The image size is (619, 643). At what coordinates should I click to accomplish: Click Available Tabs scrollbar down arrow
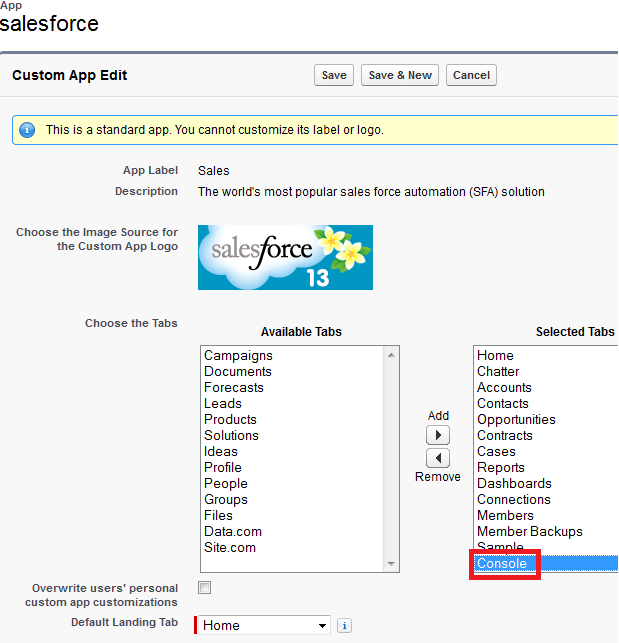click(391, 563)
